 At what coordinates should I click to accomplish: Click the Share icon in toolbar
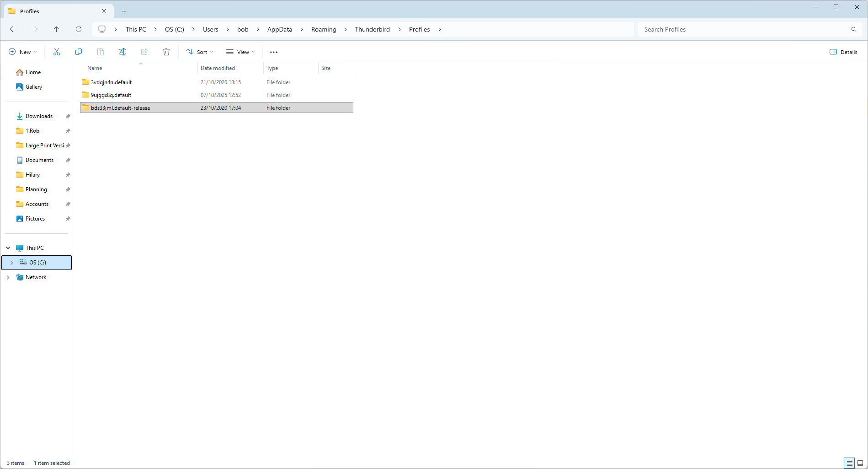[144, 52]
